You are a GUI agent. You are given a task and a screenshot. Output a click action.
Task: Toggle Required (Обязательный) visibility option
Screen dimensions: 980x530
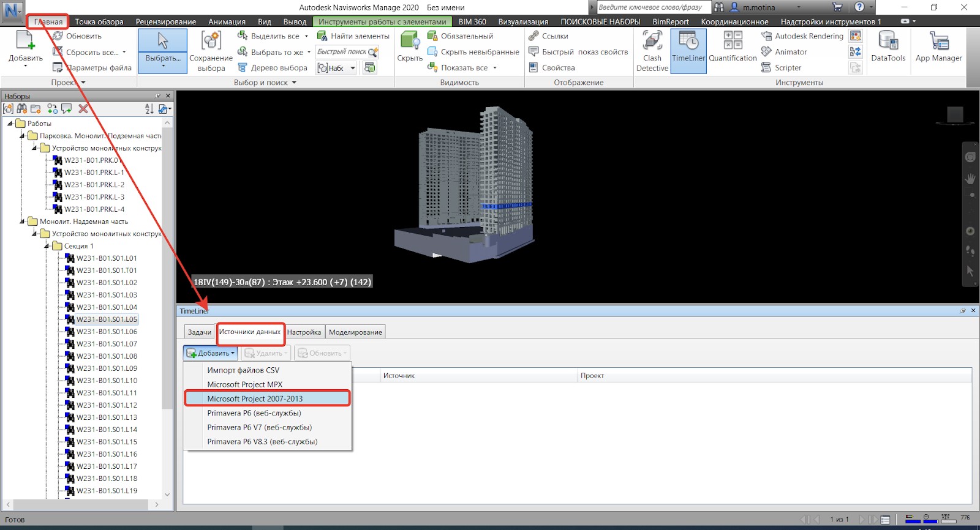tap(460, 36)
